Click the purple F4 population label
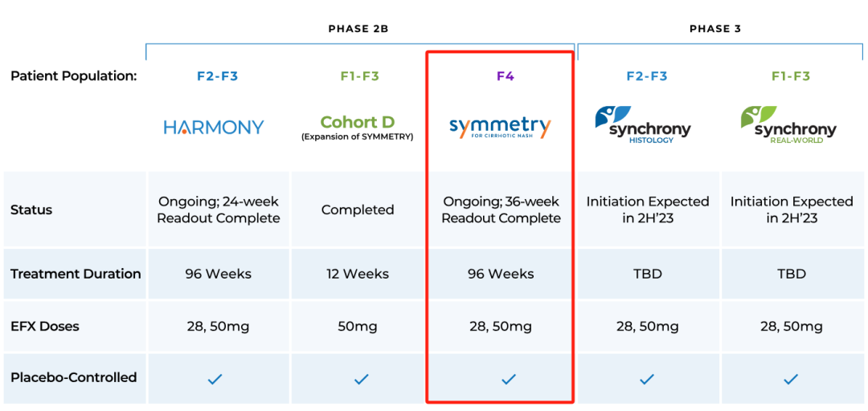 [x=506, y=76]
